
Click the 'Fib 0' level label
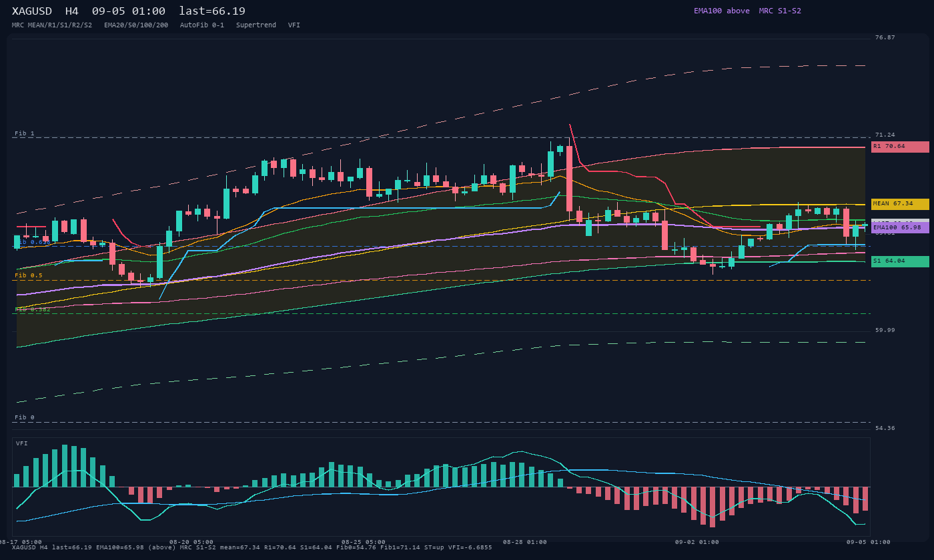[25, 417]
